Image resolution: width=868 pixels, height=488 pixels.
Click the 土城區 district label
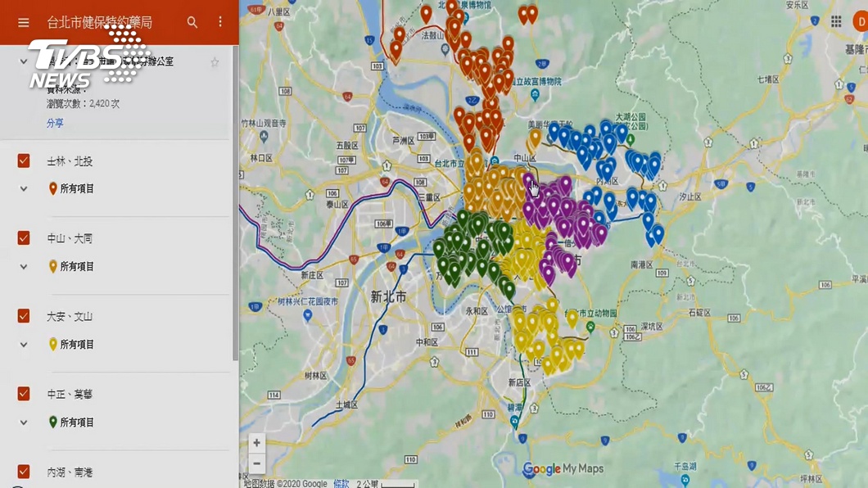(346, 405)
